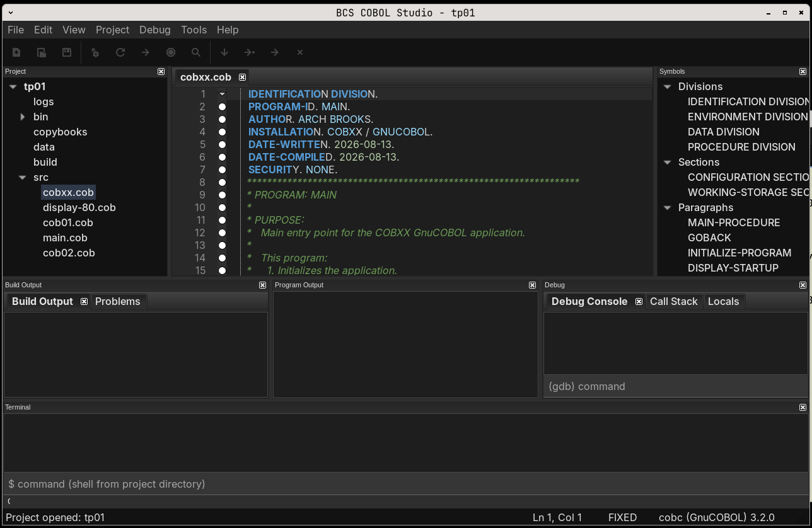Switch to the Problems tab
Viewport: 812px width, 528px height.
(118, 302)
